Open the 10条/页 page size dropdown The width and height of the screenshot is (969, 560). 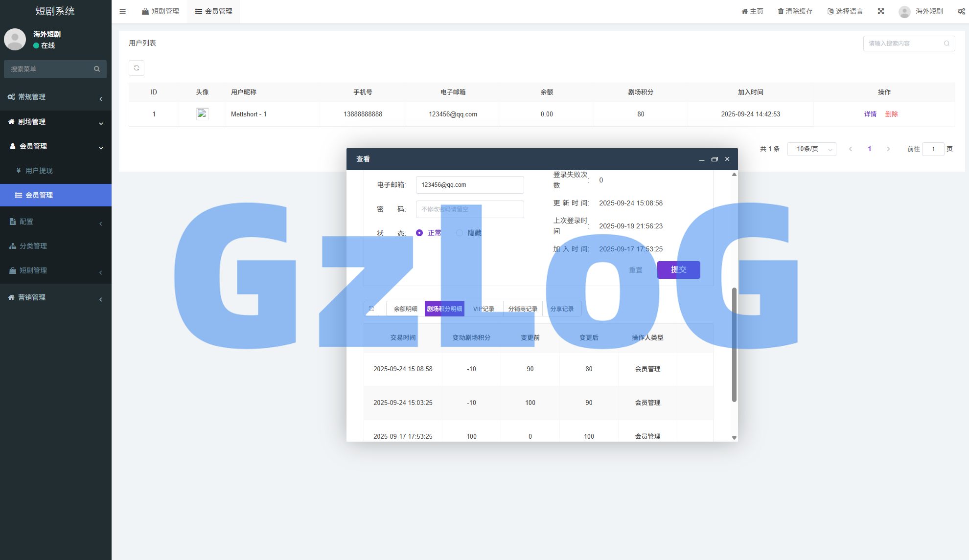pyautogui.click(x=811, y=149)
